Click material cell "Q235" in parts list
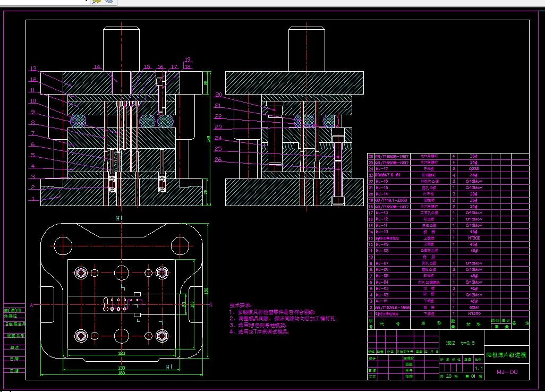545x392 pixels. point(474,168)
